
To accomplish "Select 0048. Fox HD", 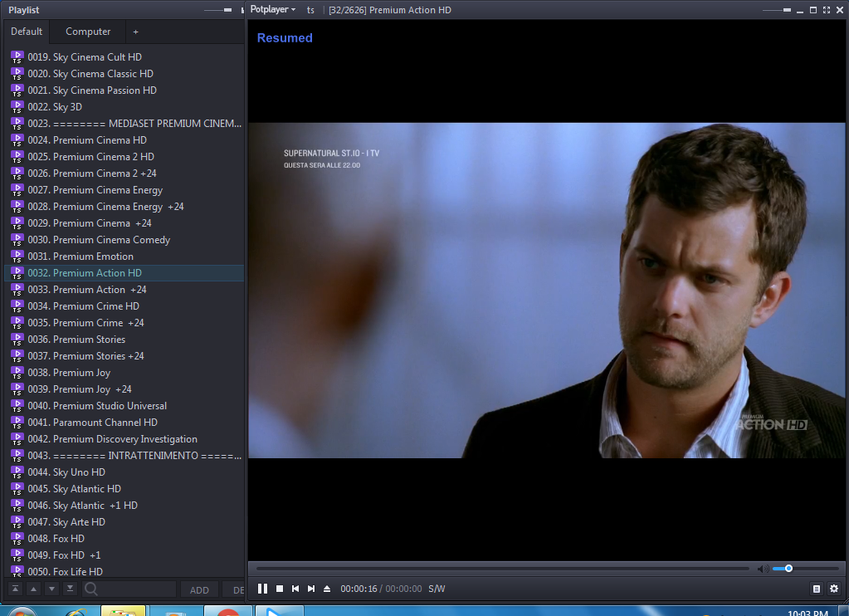I will [124, 539].
